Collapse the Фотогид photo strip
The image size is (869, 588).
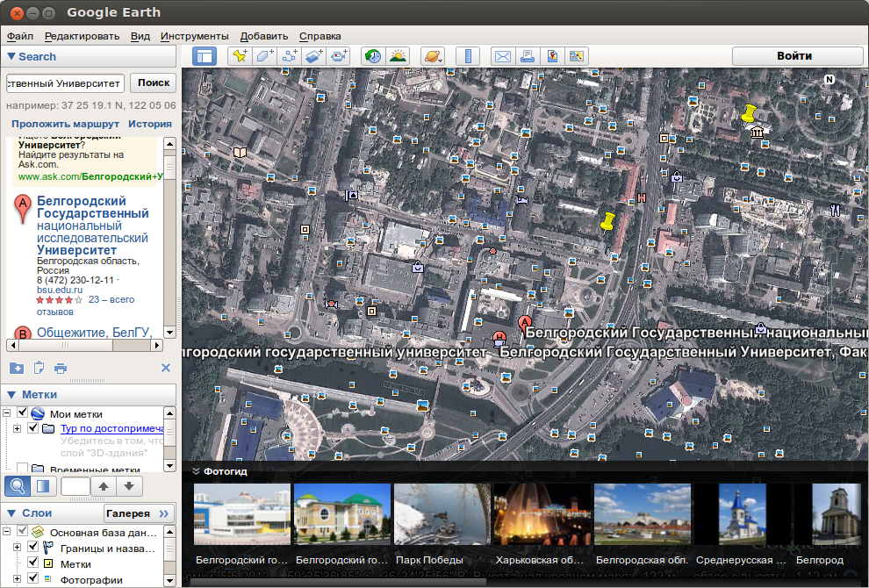[197, 471]
